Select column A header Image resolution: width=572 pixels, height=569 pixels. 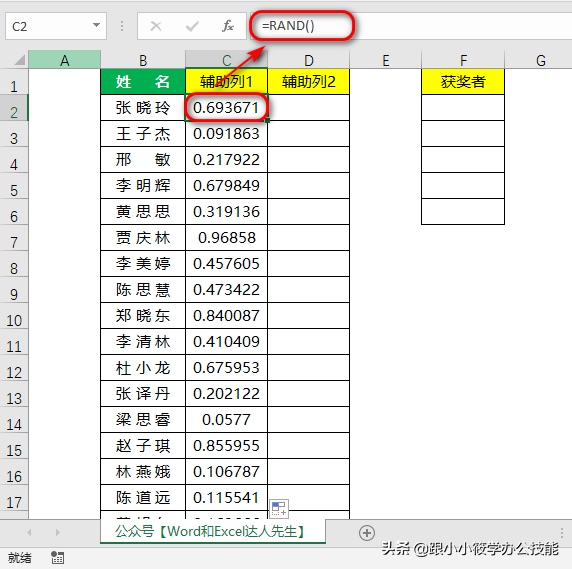point(65,60)
